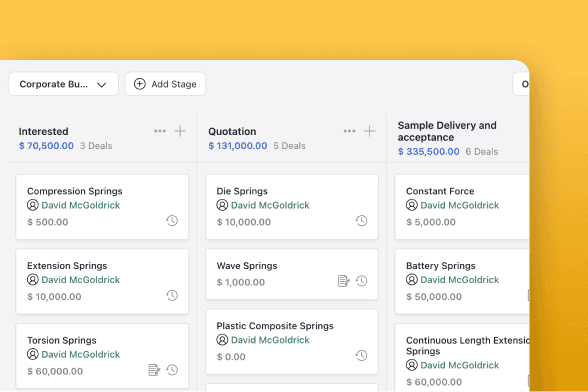Open history on Compression Springs card

click(172, 221)
